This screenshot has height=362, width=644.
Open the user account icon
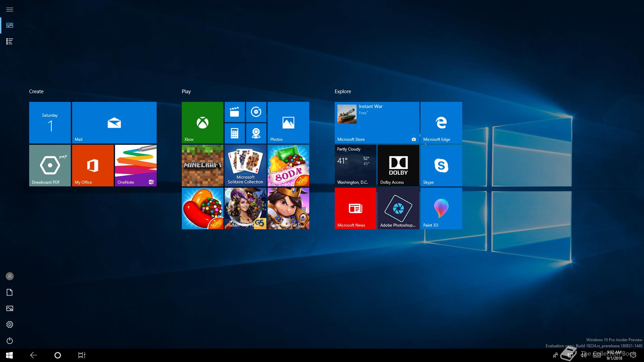coord(10,276)
